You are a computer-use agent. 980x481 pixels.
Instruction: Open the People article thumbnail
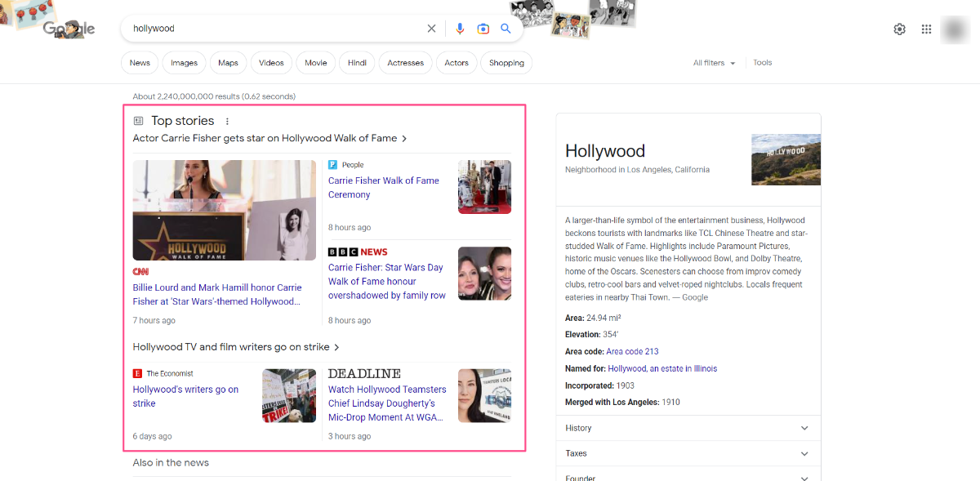point(484,187)
